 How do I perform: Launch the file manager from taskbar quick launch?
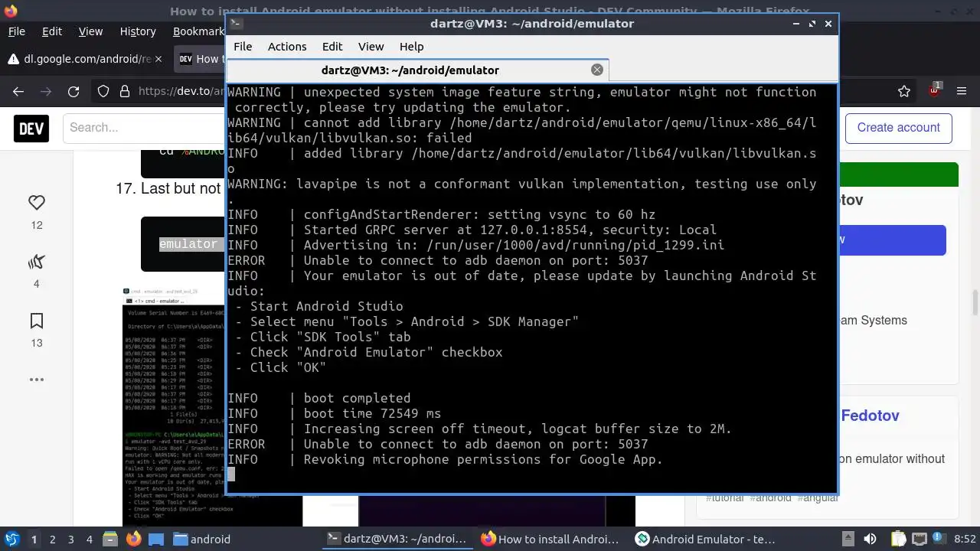tap(109, 539)
